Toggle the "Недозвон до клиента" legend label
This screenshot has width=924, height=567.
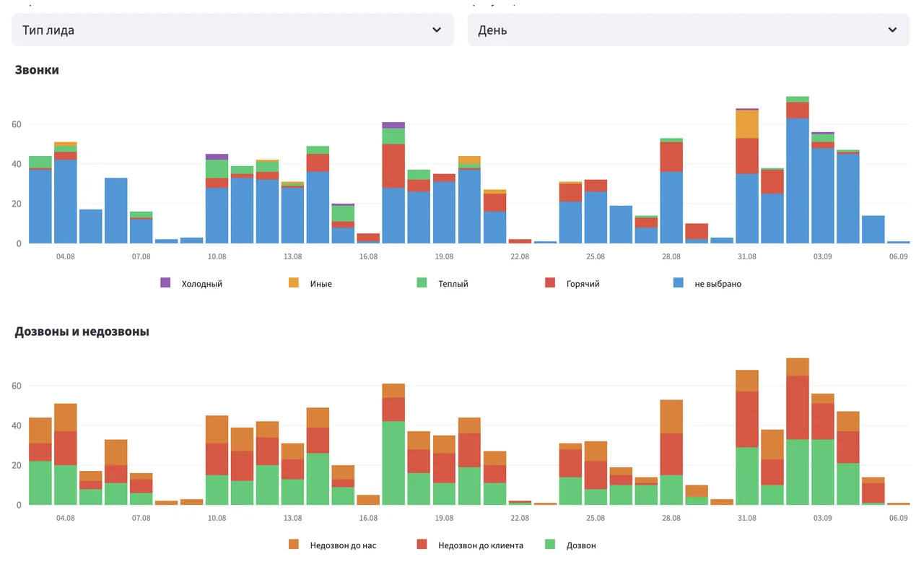pyautogui.click(x=481, y=545)
